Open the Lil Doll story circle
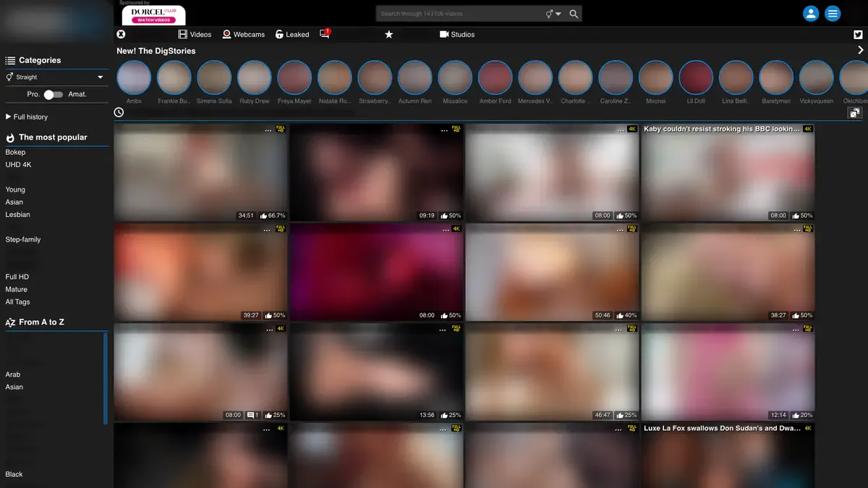 point(696,77)
